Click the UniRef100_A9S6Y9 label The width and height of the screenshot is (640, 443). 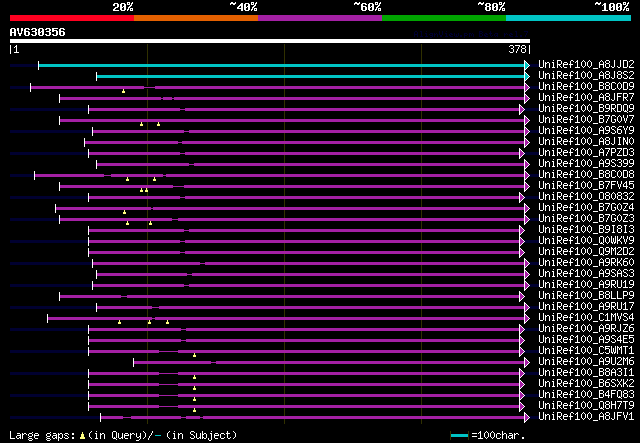pos(586,131)
